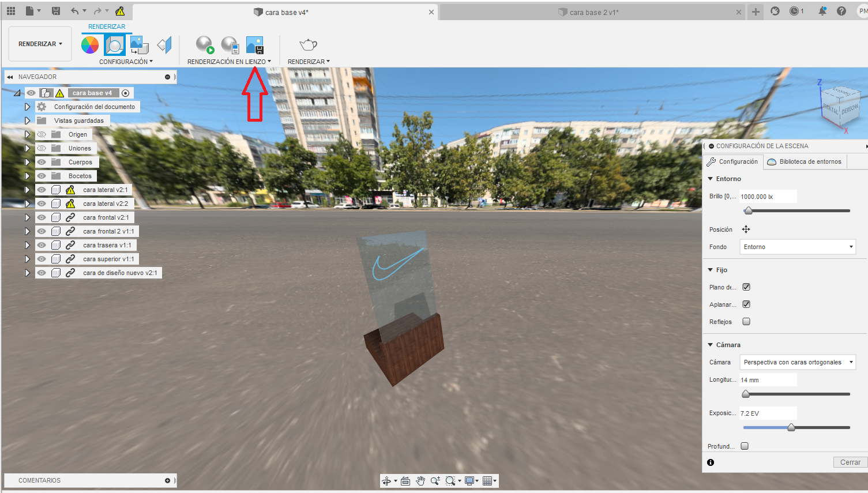This screenshot has height=493, width=868.
Task: Open Grid and Snaps icon
Action: point(489,481)
